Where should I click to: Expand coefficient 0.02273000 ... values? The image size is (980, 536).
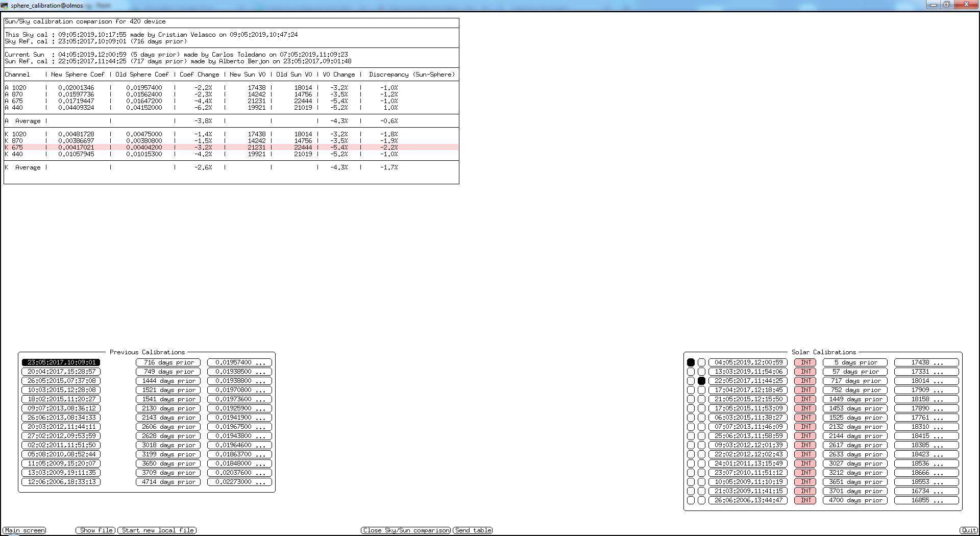click(240, 482)
